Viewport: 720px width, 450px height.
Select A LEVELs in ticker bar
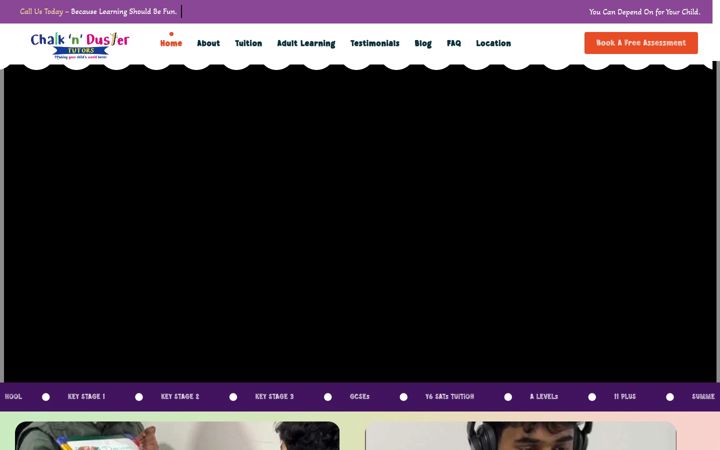pos(544,396)
